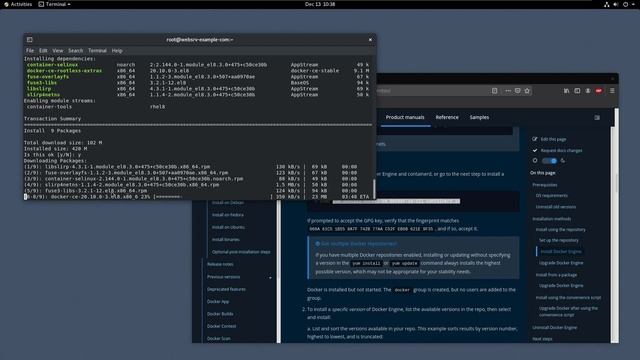Select the Reference tab in Docker docs

coord(447,117)
